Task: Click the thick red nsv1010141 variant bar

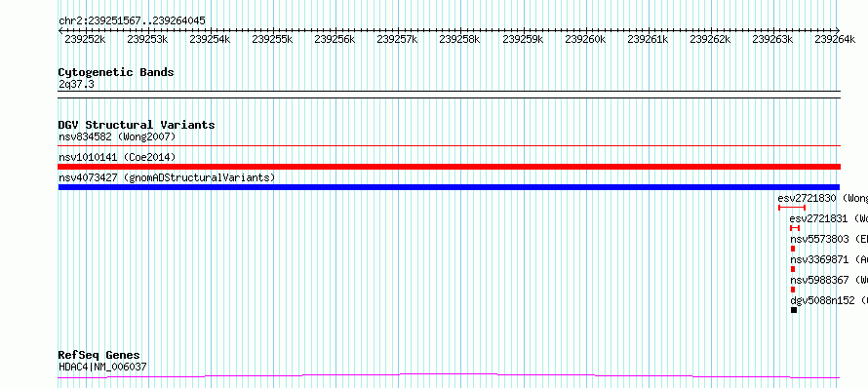Action: tap(449, 167)
